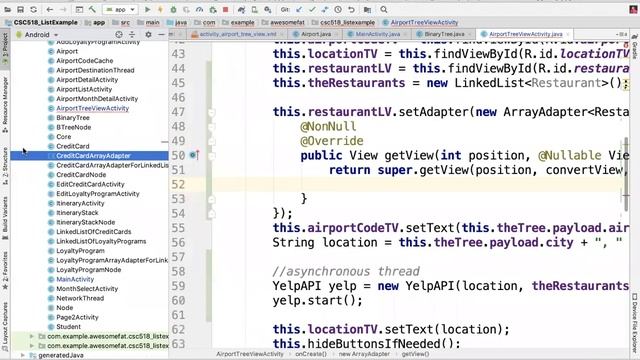The image size is (640, 360).
Task: Select MainActivity in project tree
Action: (75, 279)
